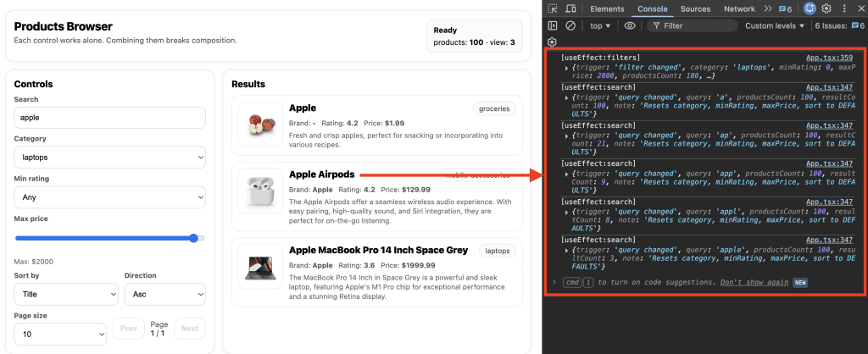
Task: Click the price '$1999.99' text
Action: coord(419,265)
